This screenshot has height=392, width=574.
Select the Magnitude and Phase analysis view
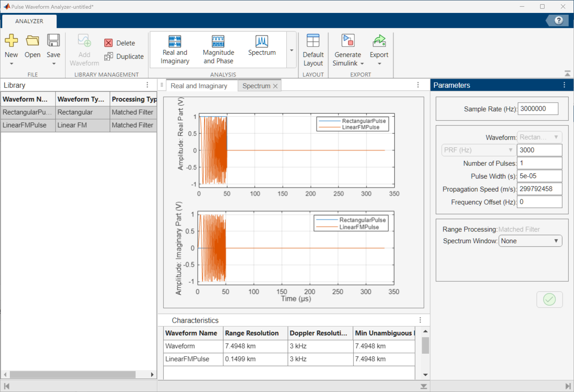[x=218, y=49]
